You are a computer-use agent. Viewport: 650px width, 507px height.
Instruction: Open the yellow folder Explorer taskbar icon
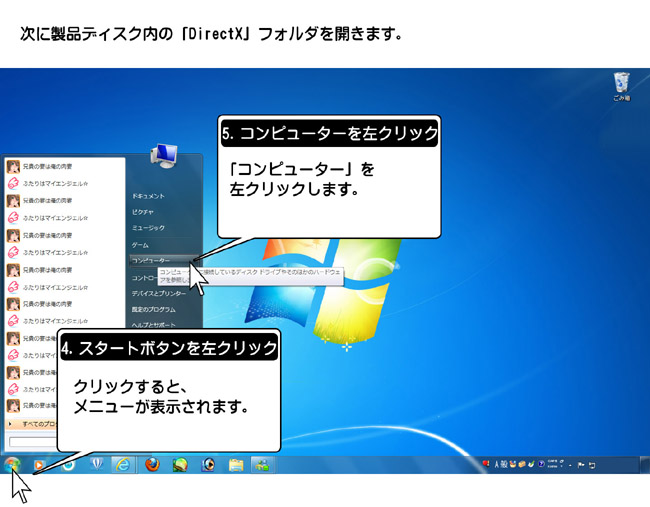[x=236, y=465]
